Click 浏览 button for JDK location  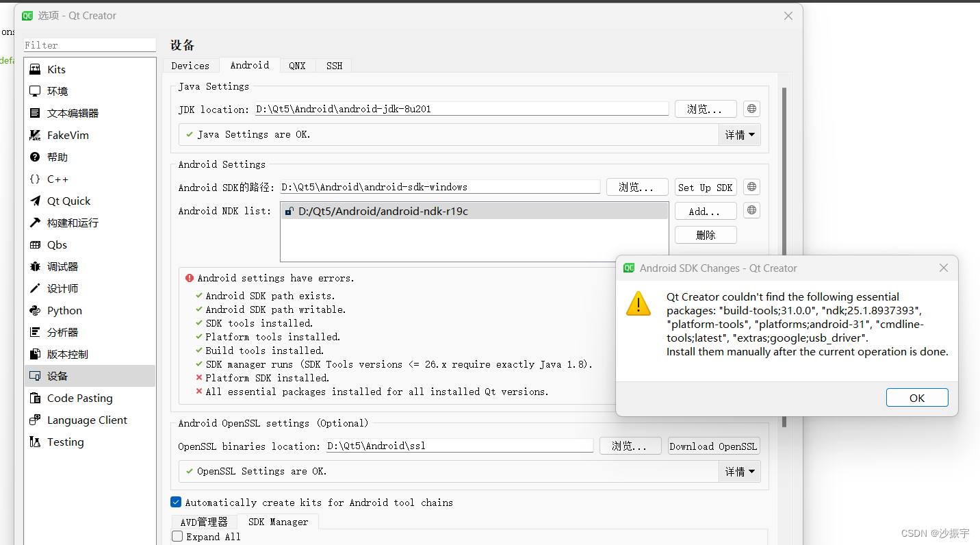point(706,109)
